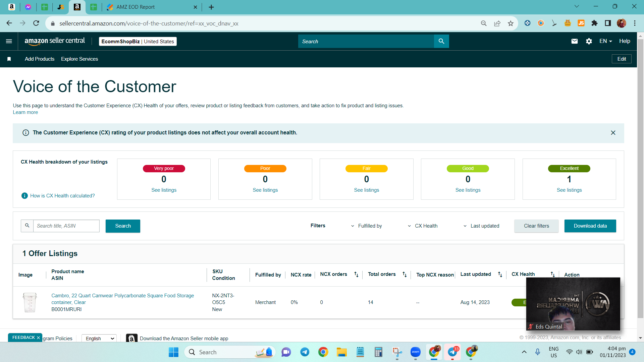Open the messages envelope icon

click(575, 41)
